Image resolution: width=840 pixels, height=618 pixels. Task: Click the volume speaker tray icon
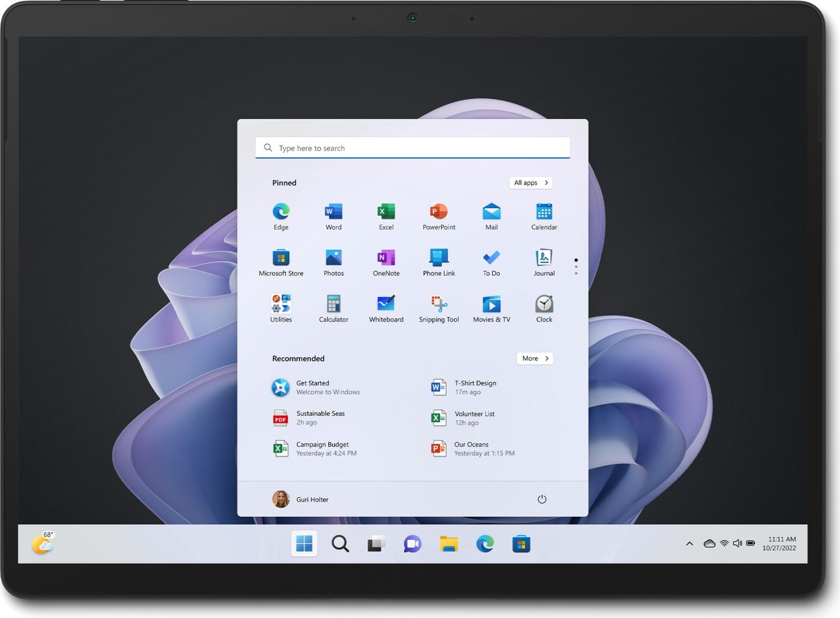pyautogui.click(x=738, y=543)
